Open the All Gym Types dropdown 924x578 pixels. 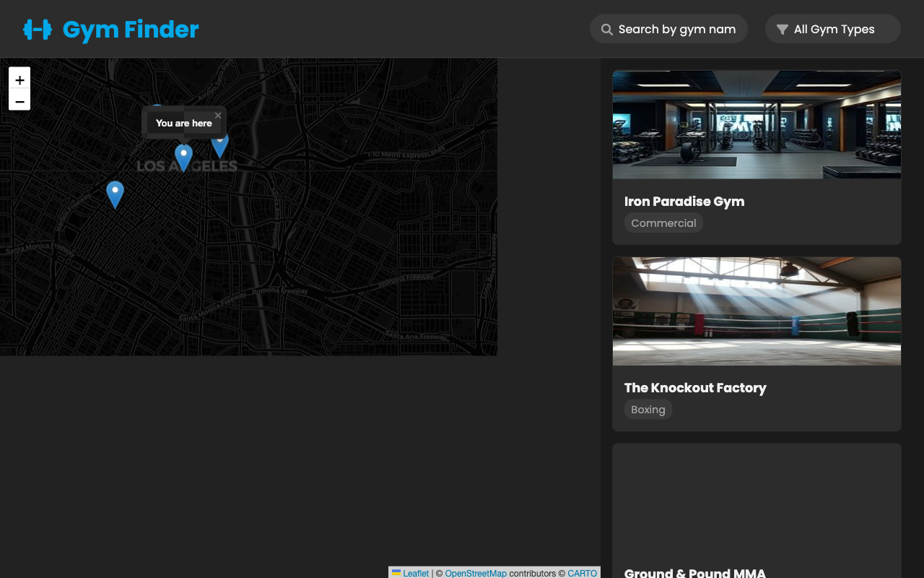(x=833, y=29)
